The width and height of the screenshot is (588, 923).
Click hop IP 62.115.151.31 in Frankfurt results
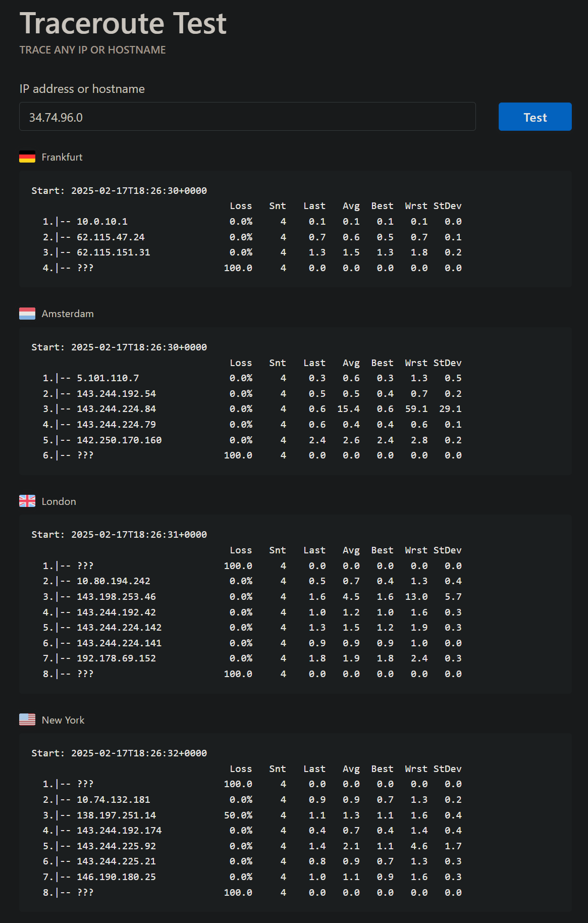pyautogui.click(x=114, y=252)
